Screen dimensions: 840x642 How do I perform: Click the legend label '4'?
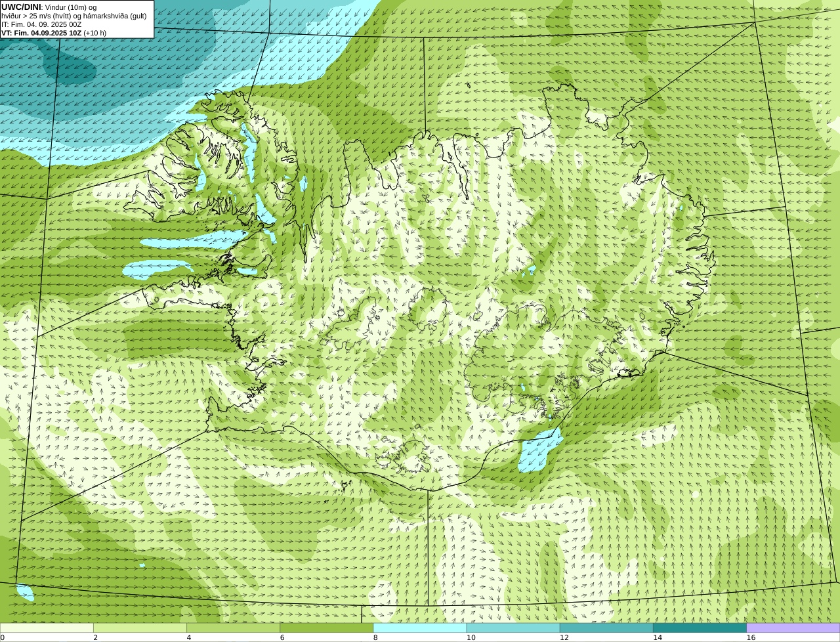point(189,637)
